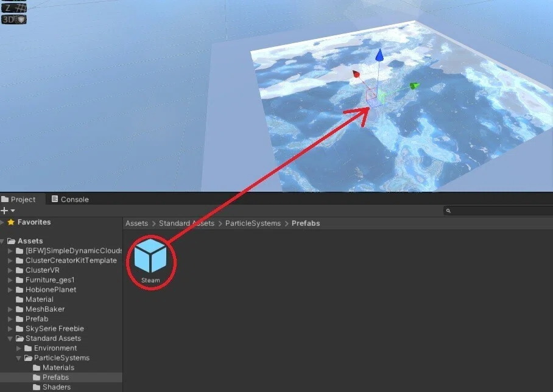Expand the ClusterVR folder arrow
The image size is (553, 392).
click(x=10, y=270)
